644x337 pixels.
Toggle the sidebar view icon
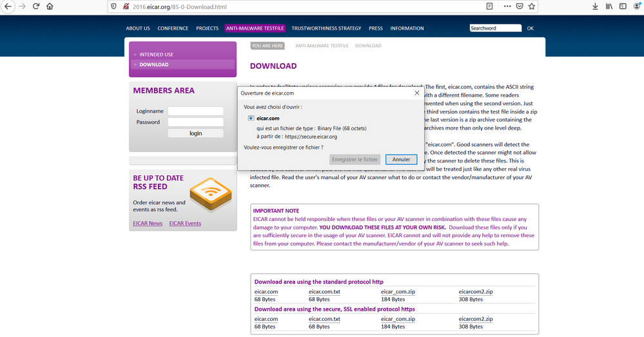tap(623, 6)
